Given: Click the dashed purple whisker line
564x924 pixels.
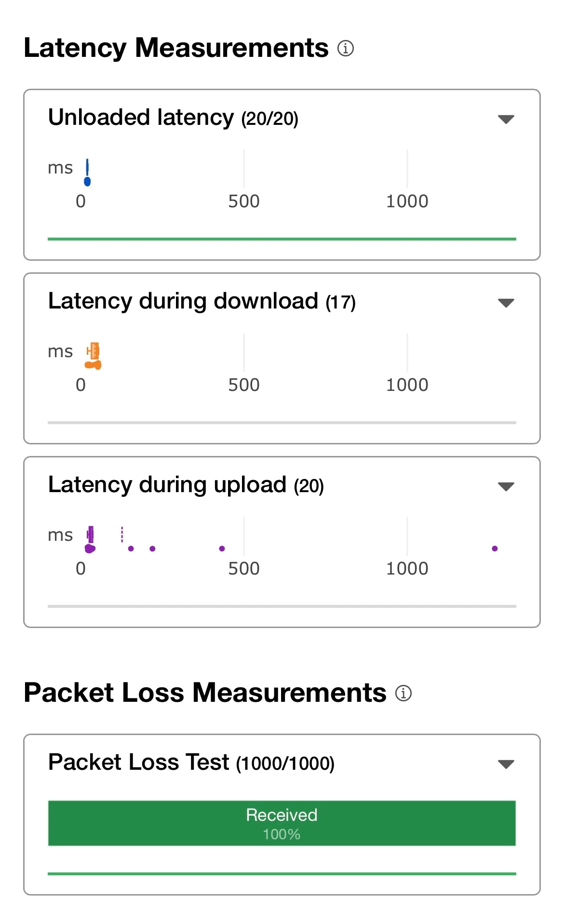Looking at the screenshot, I should [x=122, y=534].
